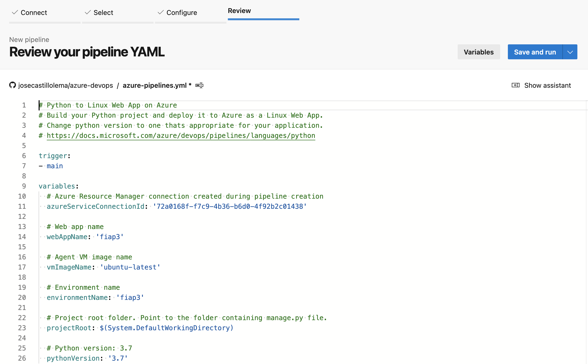Switch to the Select step tab
Screen dimensions: 588x364
[103, 13]
